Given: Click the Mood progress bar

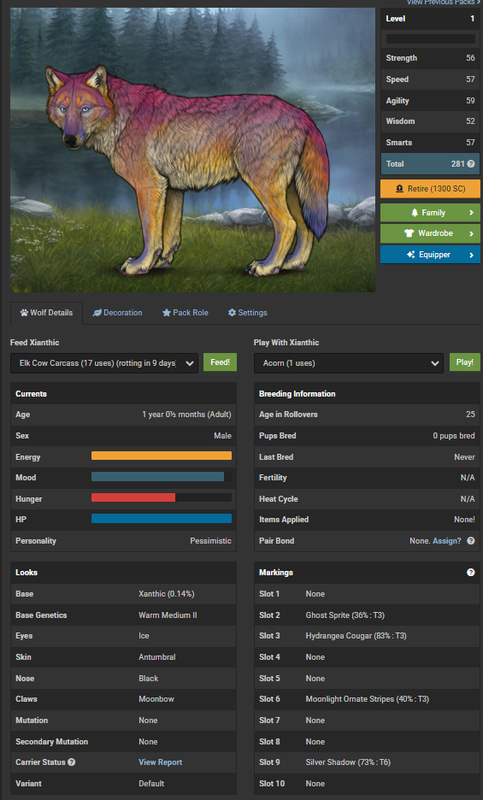Looking at the screenshot, I should tap(161, 477).
